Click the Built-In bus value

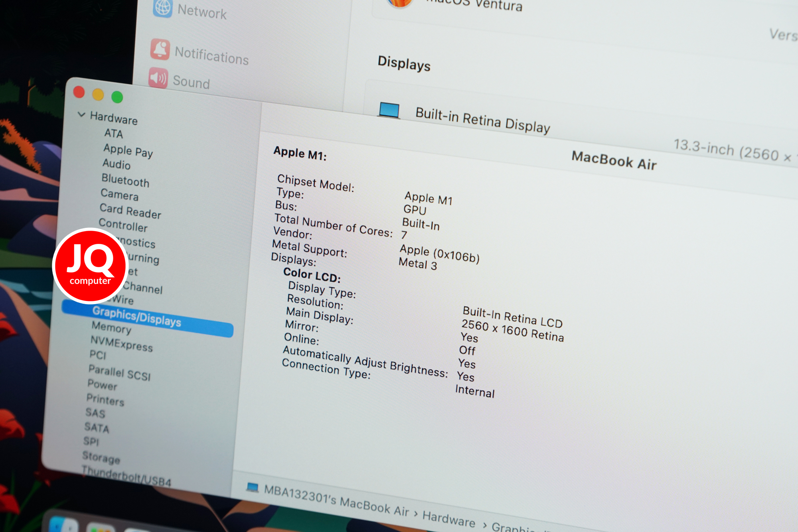pyautogui.click(x=421, y=225)
